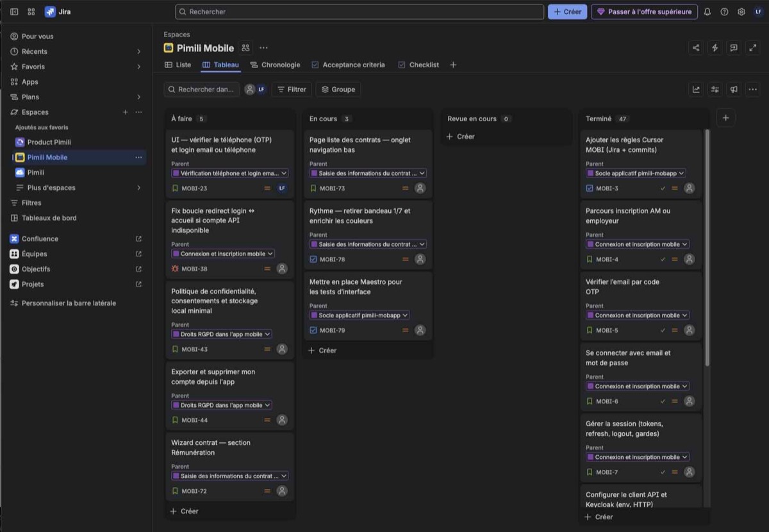
Task: Click the Terminé column scrollbar
Action: [707, 247]
